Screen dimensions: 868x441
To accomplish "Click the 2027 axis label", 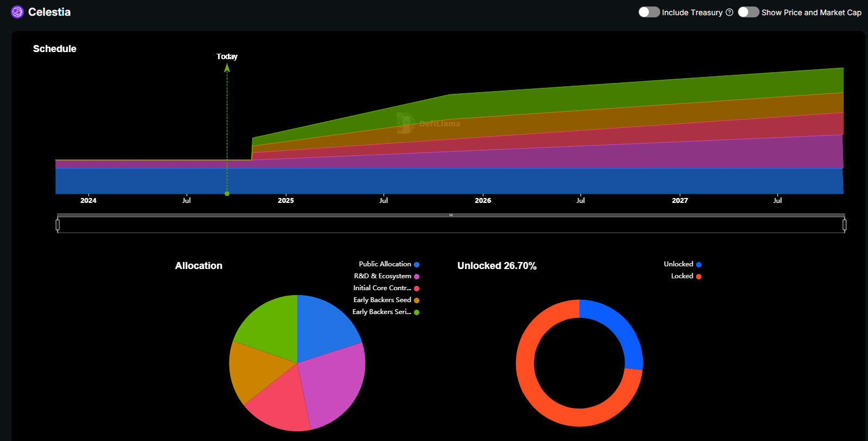I will (680, 201).
